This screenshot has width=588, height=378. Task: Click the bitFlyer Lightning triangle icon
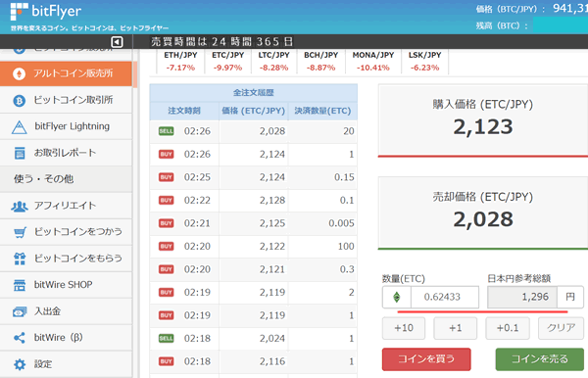pos(20,127)
